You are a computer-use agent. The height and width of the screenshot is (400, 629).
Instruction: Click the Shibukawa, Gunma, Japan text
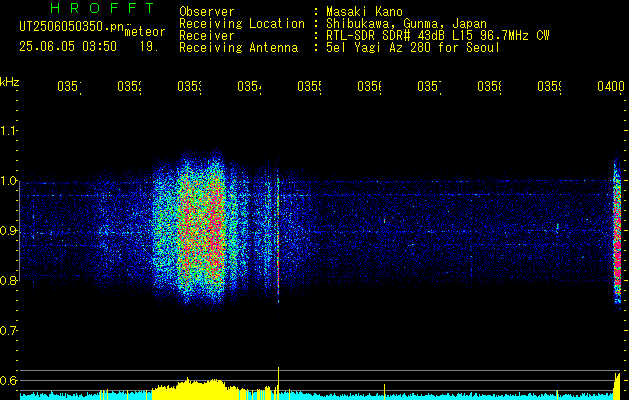[406, 24]
